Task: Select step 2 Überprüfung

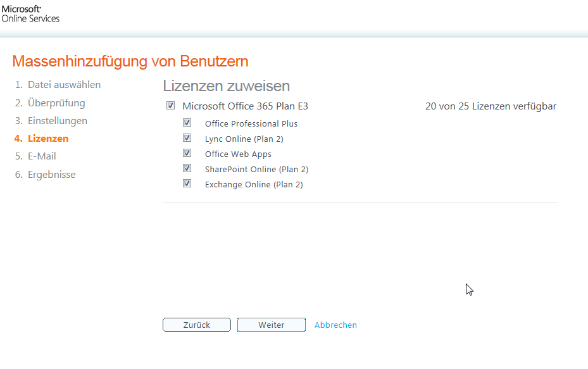Action: point(56,103)
